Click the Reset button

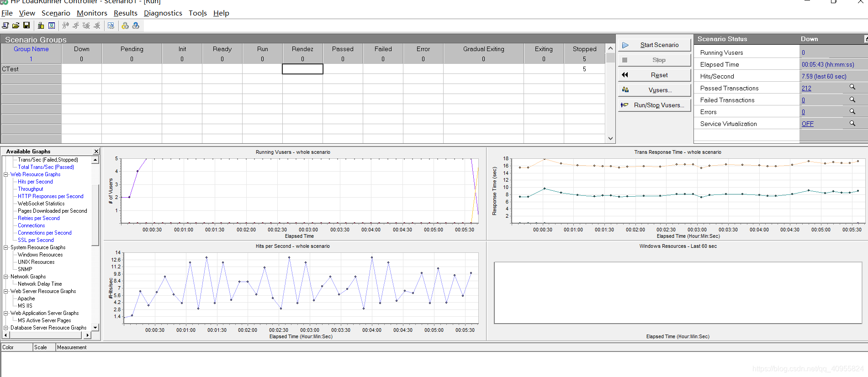[x=654, y=75]
